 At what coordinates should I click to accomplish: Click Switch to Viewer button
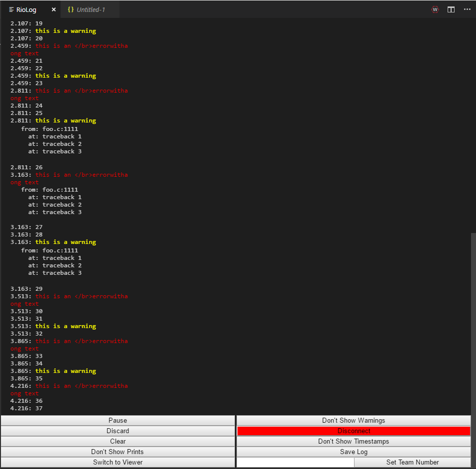pyautogui.click(x=118, y=463)
